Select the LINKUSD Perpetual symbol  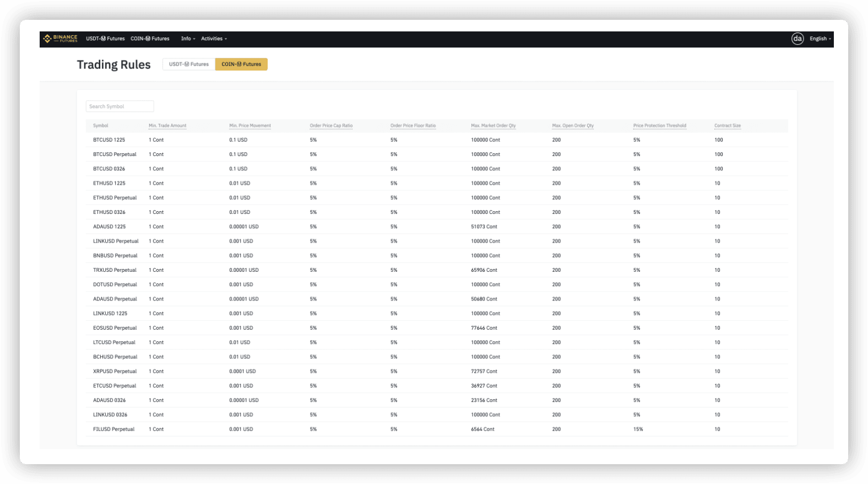pos(116,241)
